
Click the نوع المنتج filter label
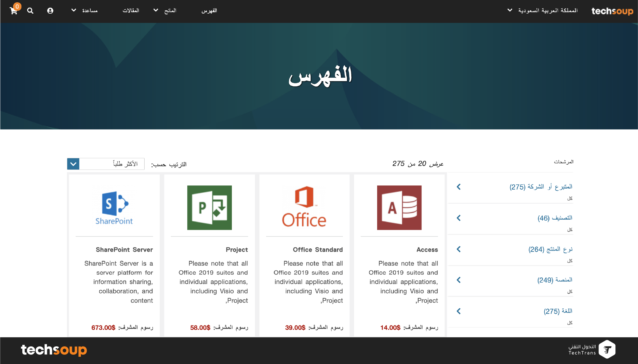click(x=550, y=249)
